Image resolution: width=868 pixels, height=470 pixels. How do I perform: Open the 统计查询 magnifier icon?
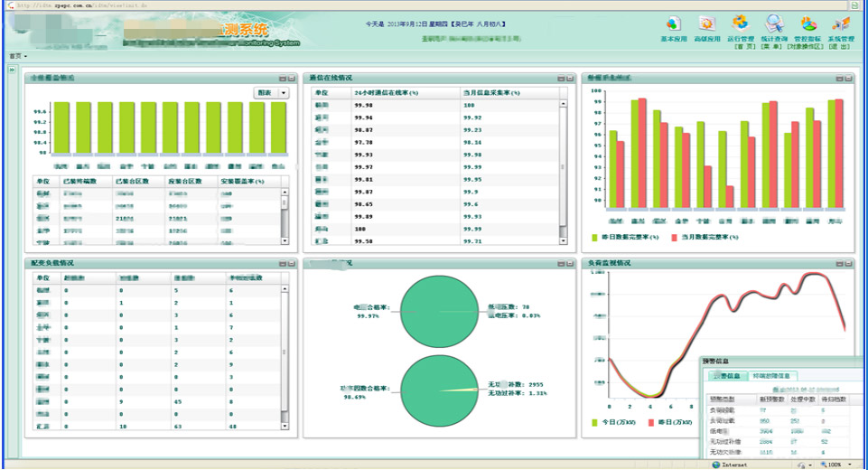tap(774, 24)
